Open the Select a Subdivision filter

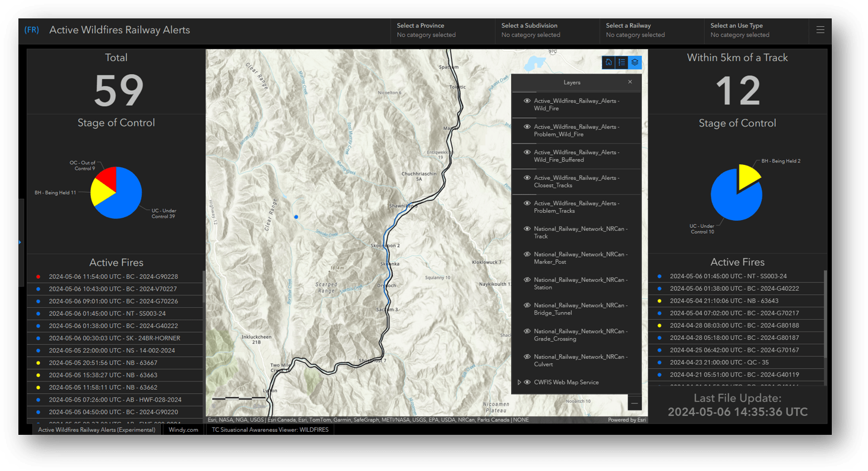(x=547, y=30)
